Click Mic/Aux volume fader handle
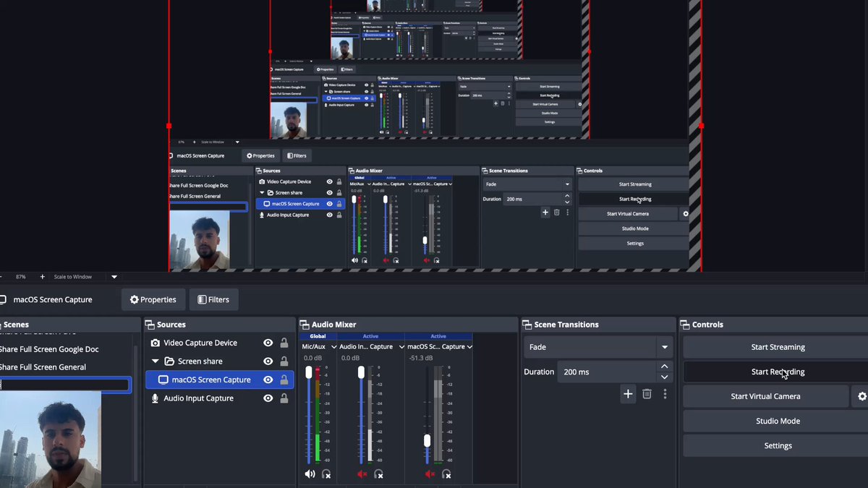This screenshot has height=488, width=868. (x=309, y=372)
